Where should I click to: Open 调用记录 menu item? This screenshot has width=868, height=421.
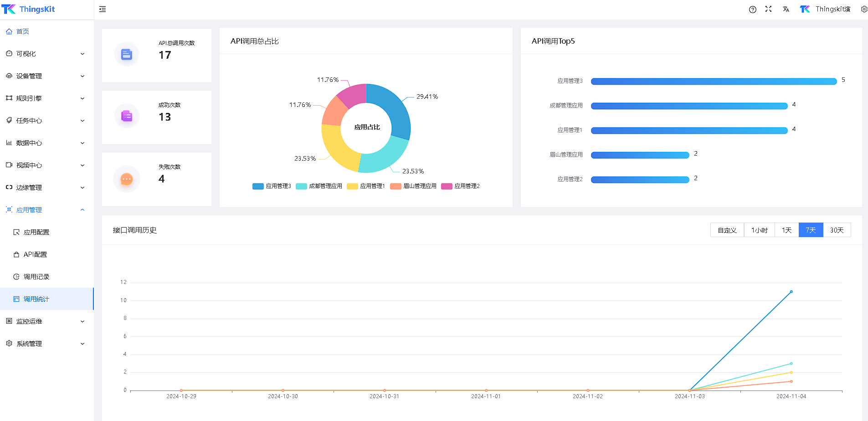tap(36, 277)
